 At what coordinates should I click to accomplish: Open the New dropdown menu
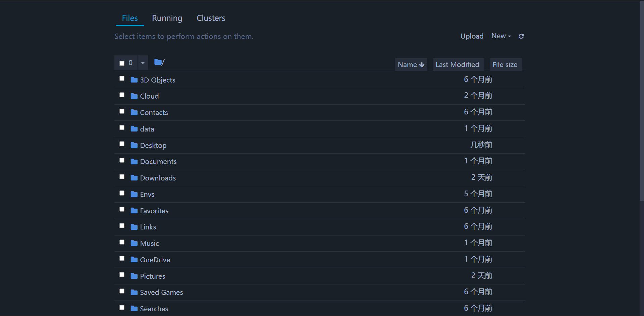pyautogui.click(x=501, y=36)
